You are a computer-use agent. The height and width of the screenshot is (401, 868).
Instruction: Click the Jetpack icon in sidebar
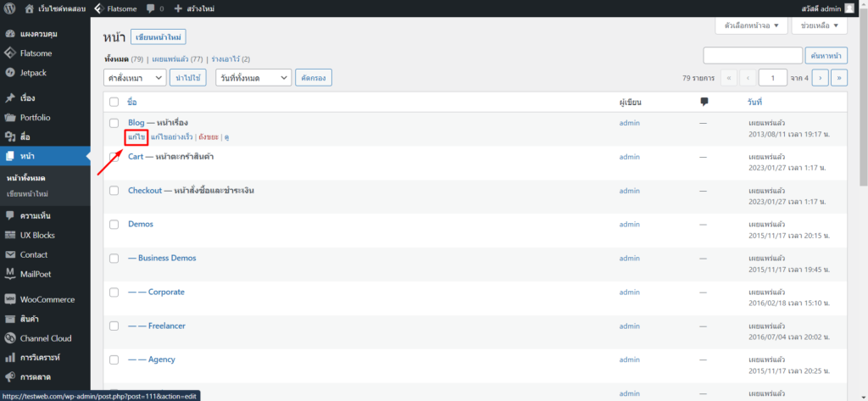point(9,73)
